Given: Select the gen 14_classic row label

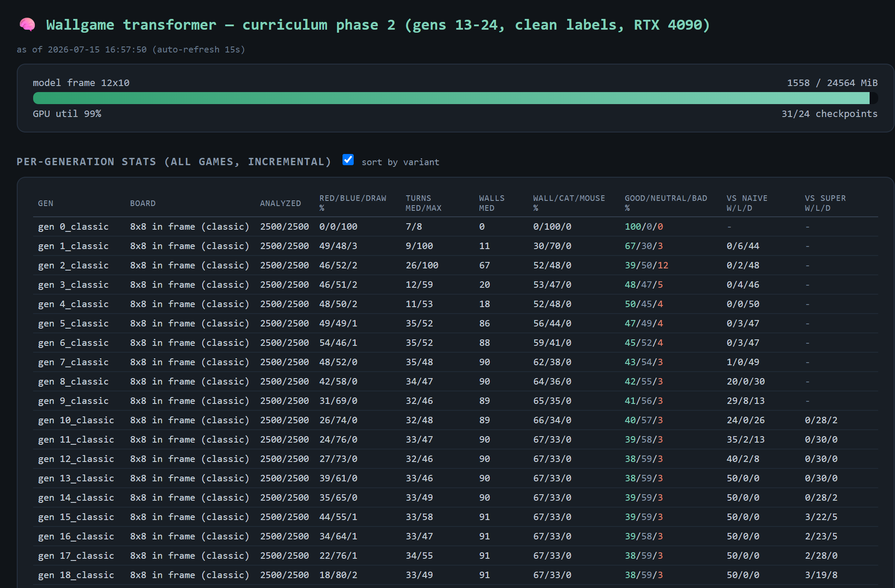Looking at the screenshot, I should coord(76,498).
